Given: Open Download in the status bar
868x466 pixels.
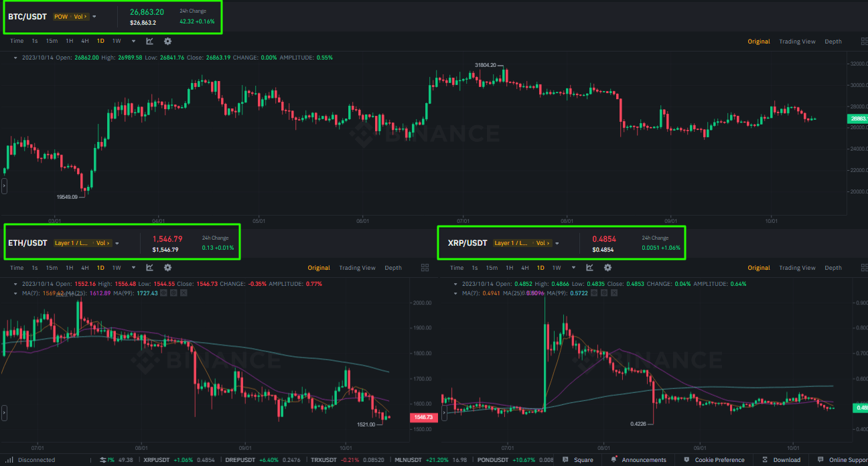Looking at the screenshot, I should 780,460.
